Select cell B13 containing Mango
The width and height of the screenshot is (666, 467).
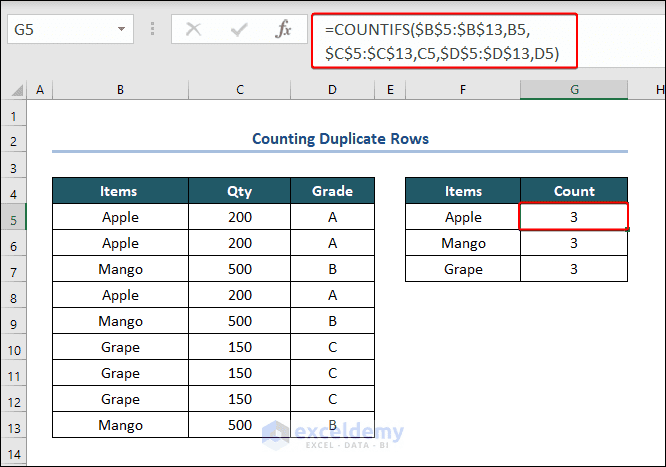[x=121, y=425]
